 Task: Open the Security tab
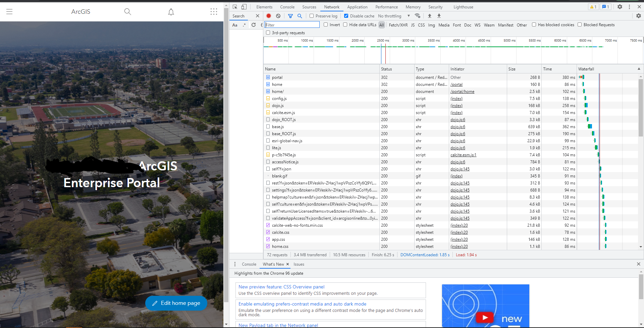click(x=435, y=7)
